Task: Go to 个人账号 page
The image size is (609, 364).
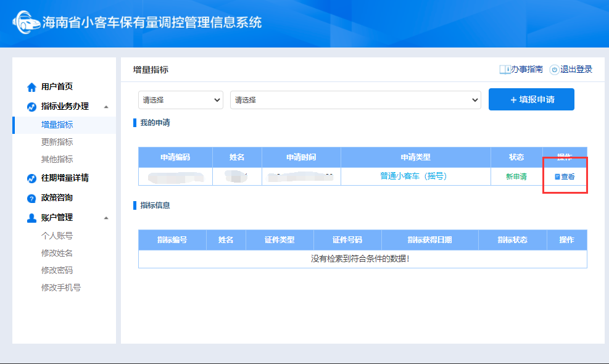Action: [57, 236]
